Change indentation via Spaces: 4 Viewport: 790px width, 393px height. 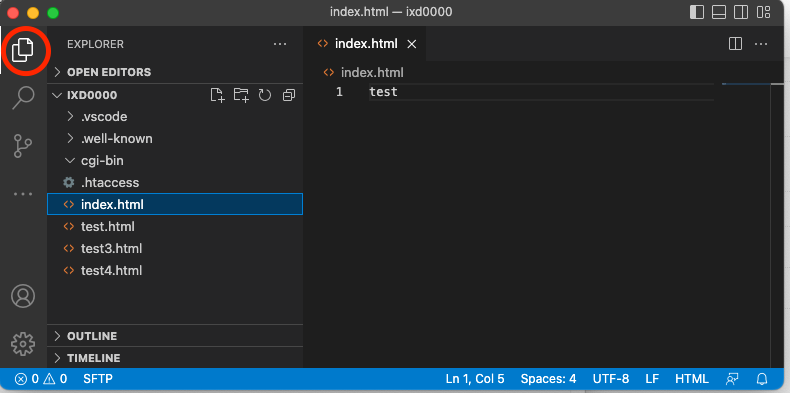click(548, 379)
